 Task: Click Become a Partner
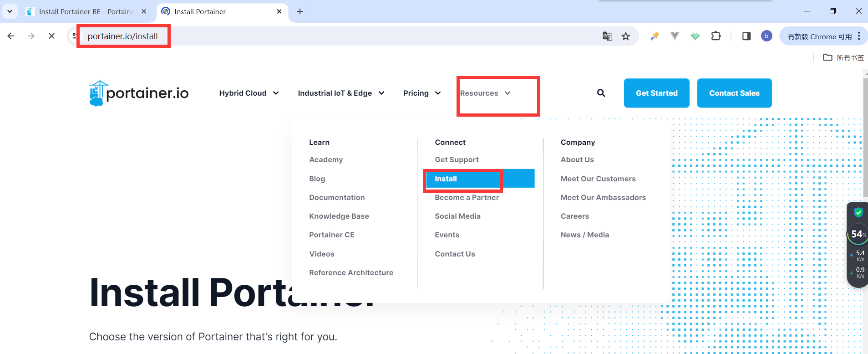pyautogui.click(x=467, y=197)
